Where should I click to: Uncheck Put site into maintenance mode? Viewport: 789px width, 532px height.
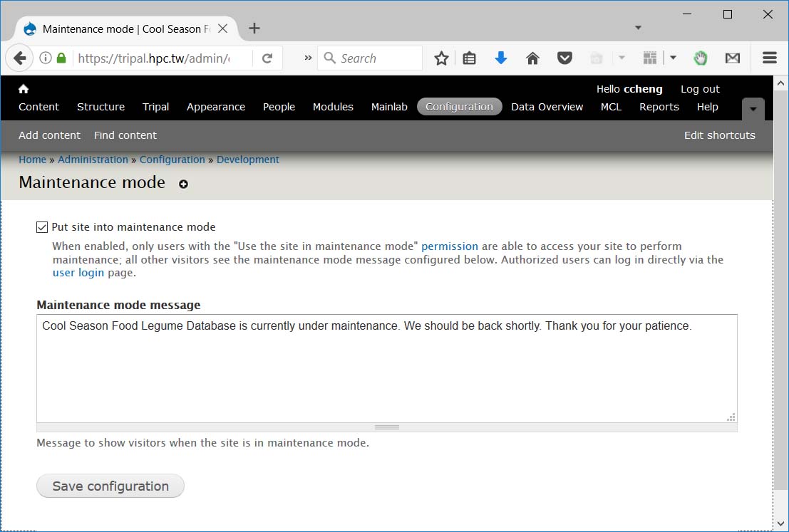click(x=42, y=227)
